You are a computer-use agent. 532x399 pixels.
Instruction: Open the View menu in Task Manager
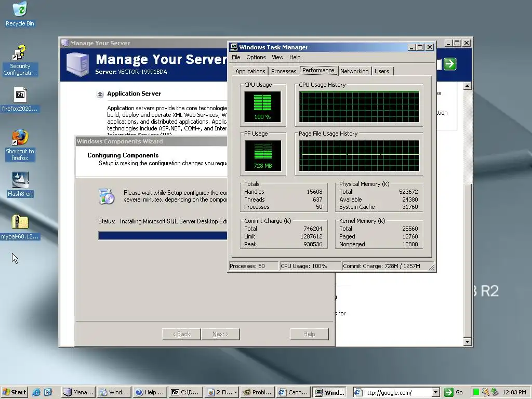tap(277, 57)
